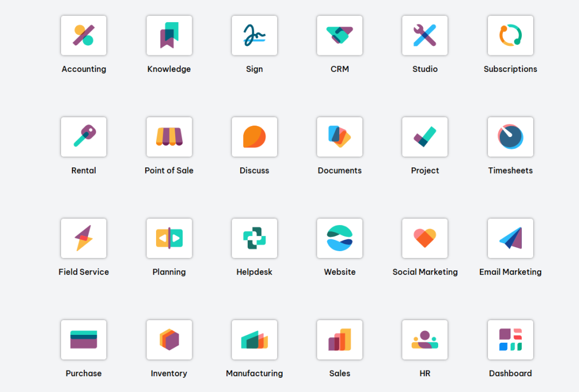Launch the Email Marketing paper plane icon
The image size is (579, 392).
click(x=511, y=238)
